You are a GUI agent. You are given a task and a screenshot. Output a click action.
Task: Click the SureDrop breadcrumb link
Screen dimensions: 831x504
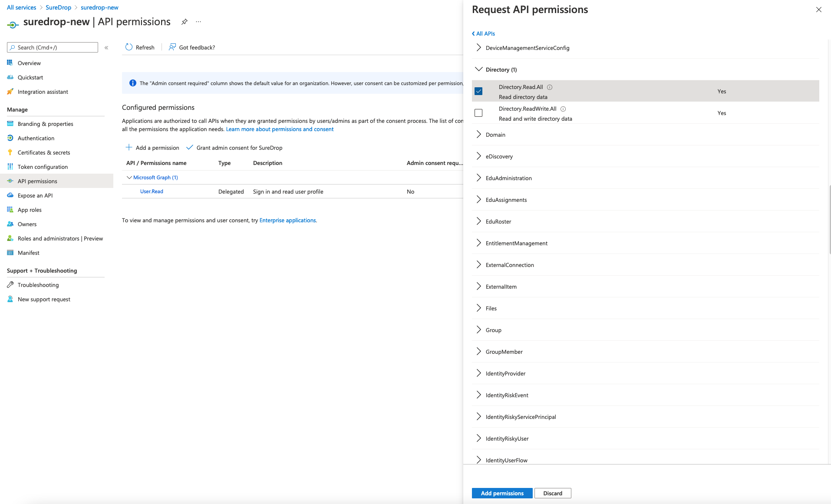58,7
